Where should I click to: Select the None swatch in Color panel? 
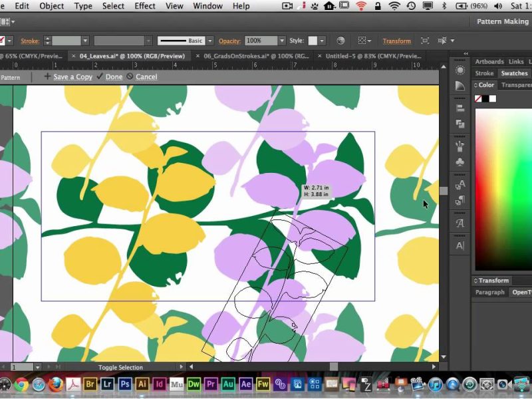[x=478, y=98]
